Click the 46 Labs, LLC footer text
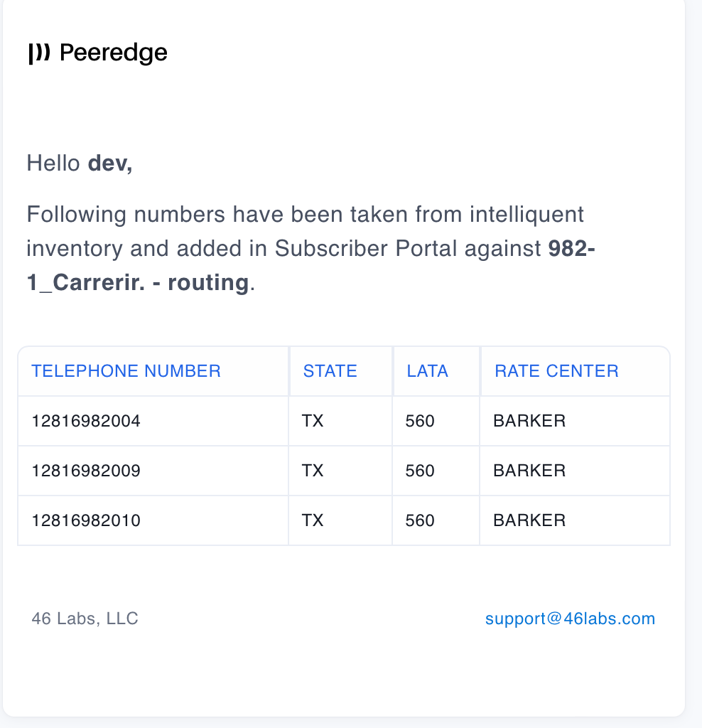The width and height of the screenshot is (702, 728). coord(85,619)
